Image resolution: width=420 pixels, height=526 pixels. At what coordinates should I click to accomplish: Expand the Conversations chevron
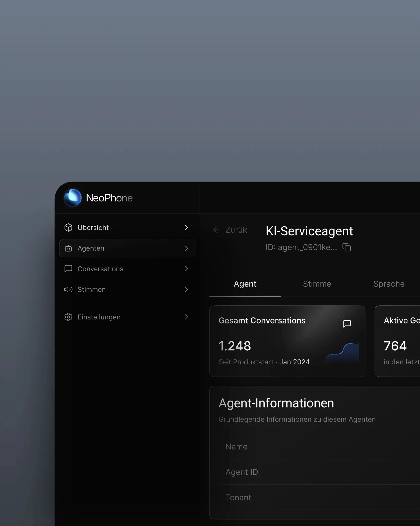[186, 269]
